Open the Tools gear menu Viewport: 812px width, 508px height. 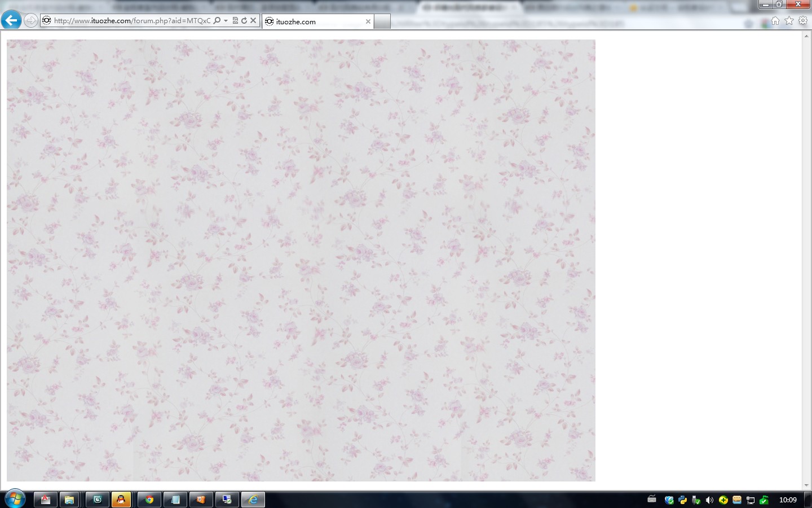[803, 21]
